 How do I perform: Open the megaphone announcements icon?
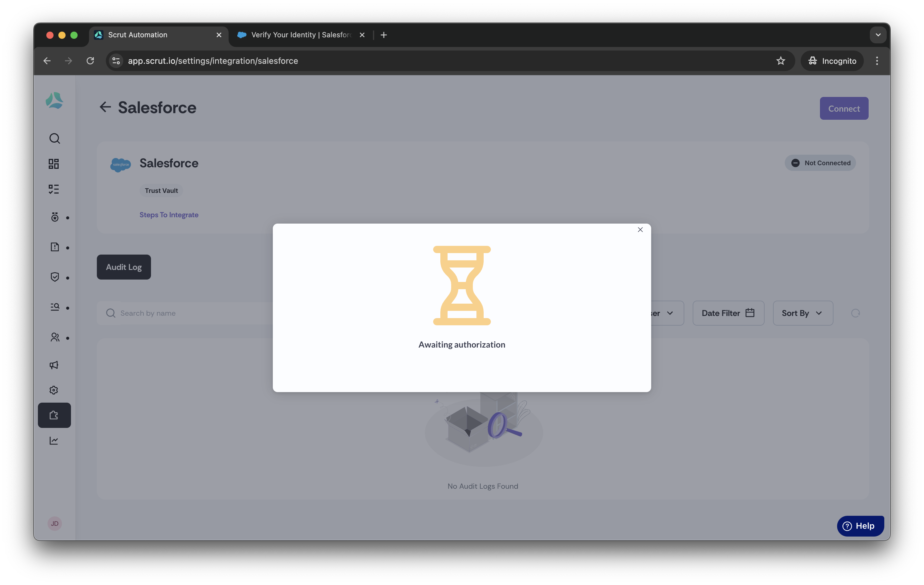54,365
